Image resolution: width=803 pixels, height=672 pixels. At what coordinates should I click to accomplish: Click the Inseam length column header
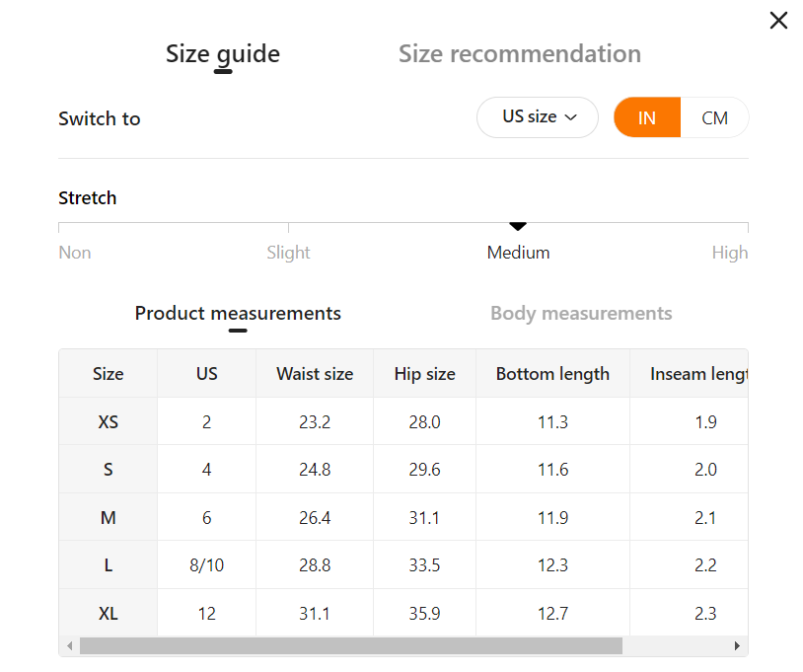(x=690, y=373)
